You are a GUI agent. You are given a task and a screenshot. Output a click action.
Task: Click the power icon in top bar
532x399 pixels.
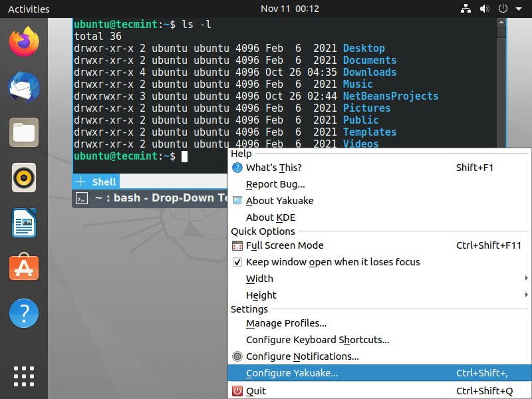pos(503,9)
